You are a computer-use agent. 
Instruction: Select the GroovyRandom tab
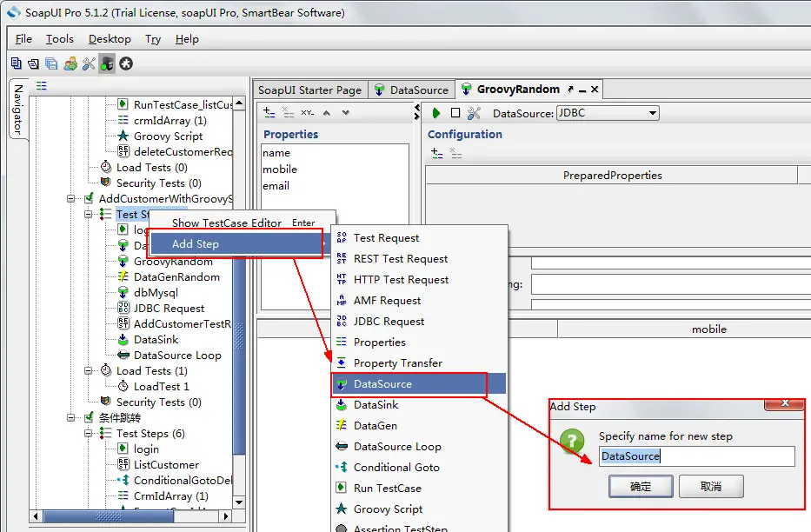click(x=518, y=89)
